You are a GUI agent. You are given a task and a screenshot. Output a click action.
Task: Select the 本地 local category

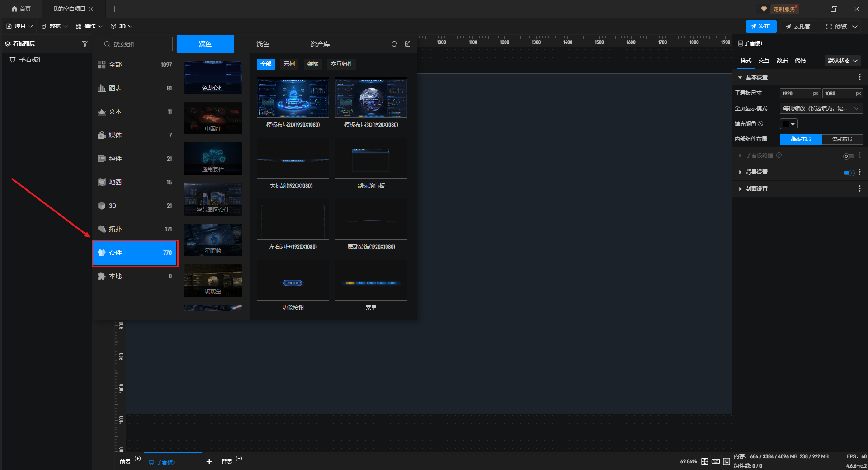pyautogui.click(x=135, y=276)
